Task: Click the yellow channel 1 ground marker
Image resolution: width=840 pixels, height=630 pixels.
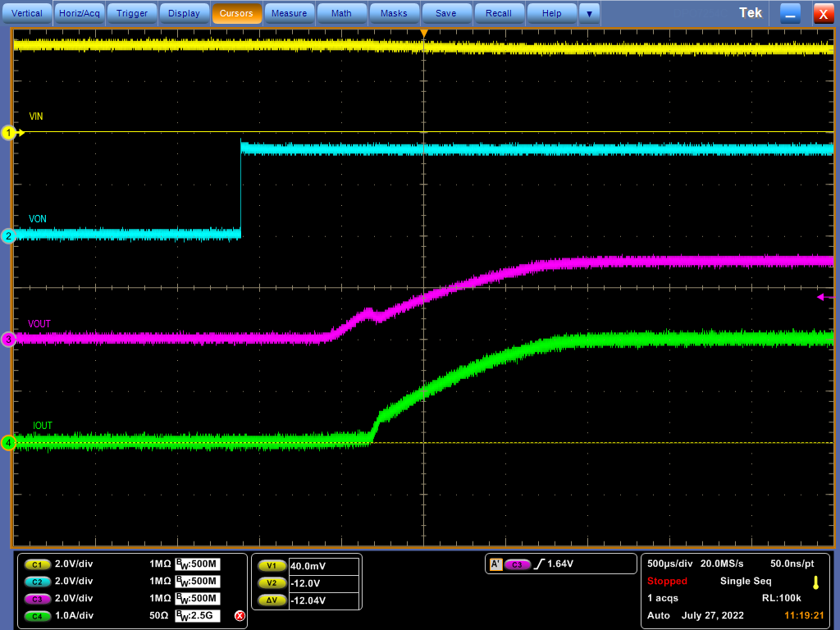Action: (x=9, y=133)
